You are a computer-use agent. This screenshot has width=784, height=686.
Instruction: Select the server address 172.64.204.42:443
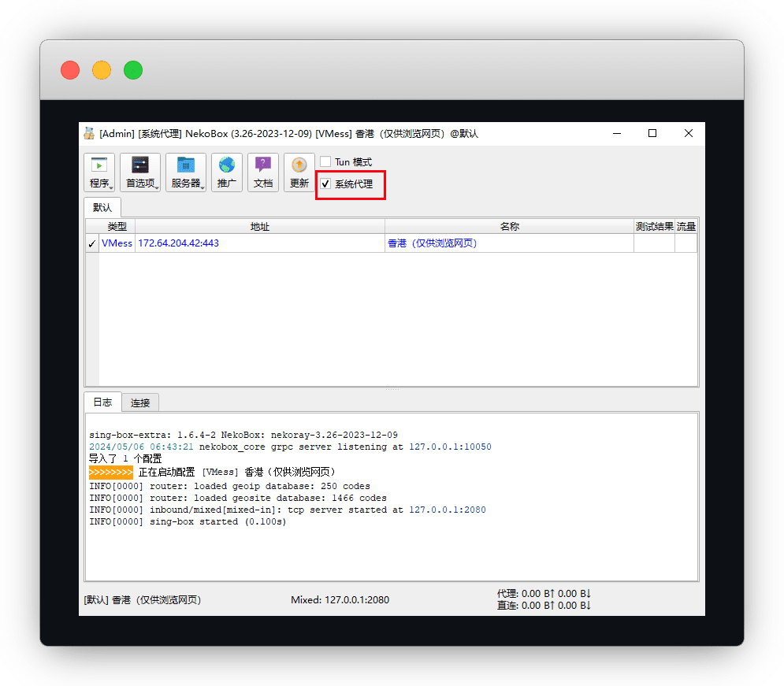click(x=178, y=243)
